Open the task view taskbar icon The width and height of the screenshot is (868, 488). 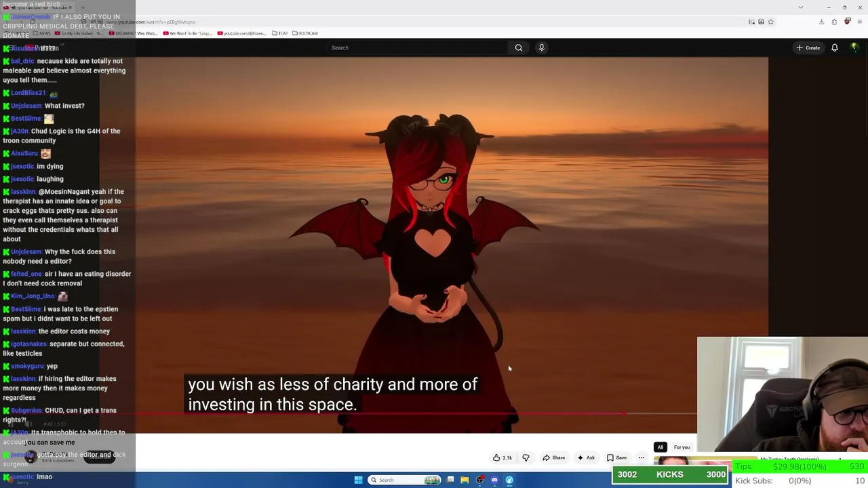[450, 480]
